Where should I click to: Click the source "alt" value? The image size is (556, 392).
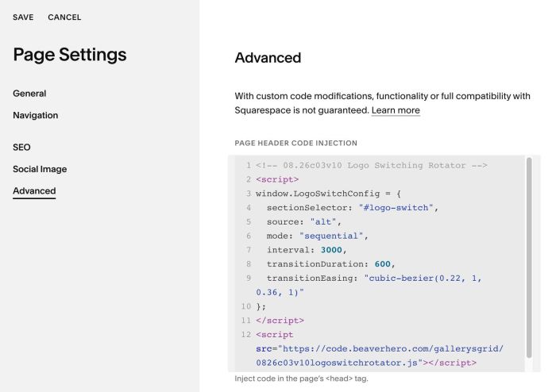pyautogui.click(x=323, y=222)
